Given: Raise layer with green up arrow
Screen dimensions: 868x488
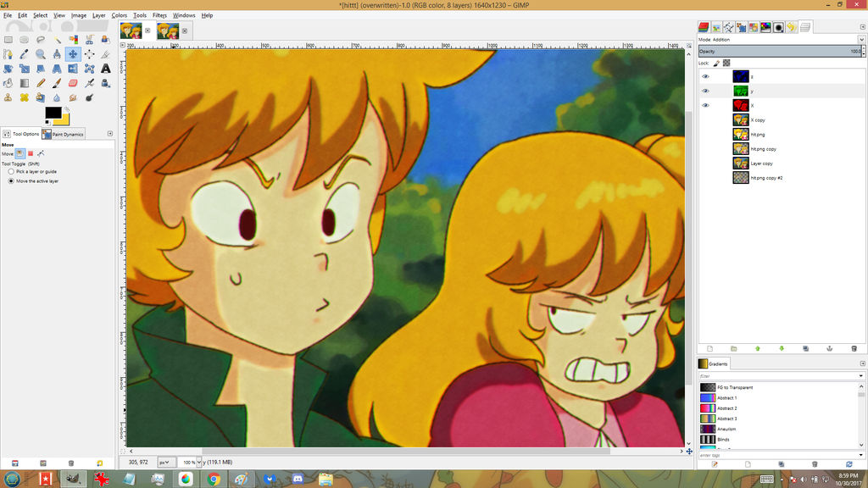Looking at the screenshot, I should click(758, 348).
